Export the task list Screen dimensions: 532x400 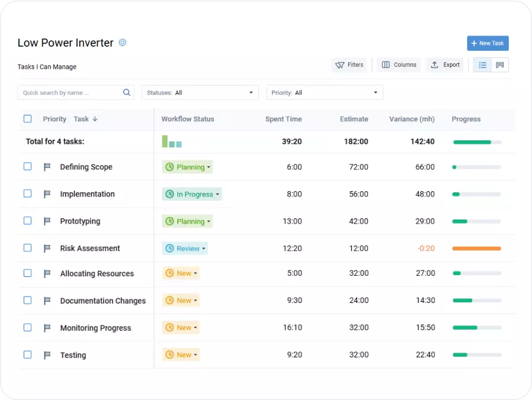(x=445, y=65)
